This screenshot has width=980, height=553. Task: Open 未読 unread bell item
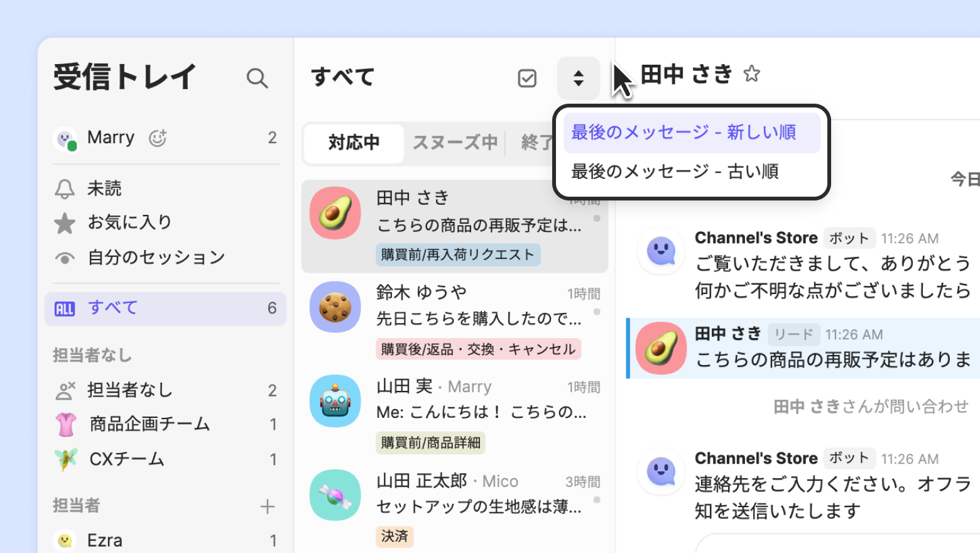tap(166, 189)
